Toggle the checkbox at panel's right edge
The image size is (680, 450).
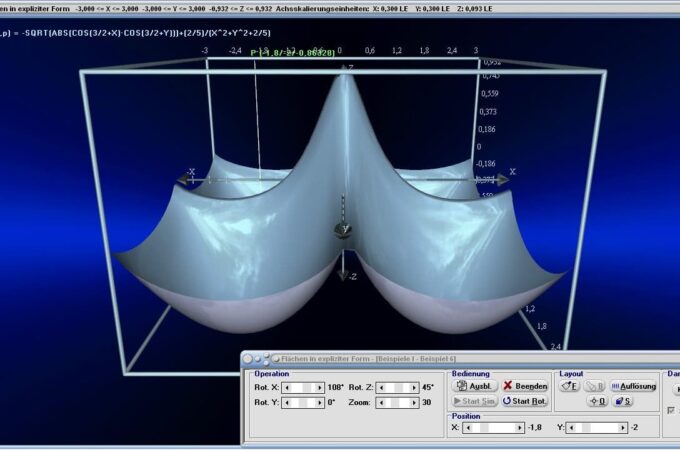tap(671, 410)
